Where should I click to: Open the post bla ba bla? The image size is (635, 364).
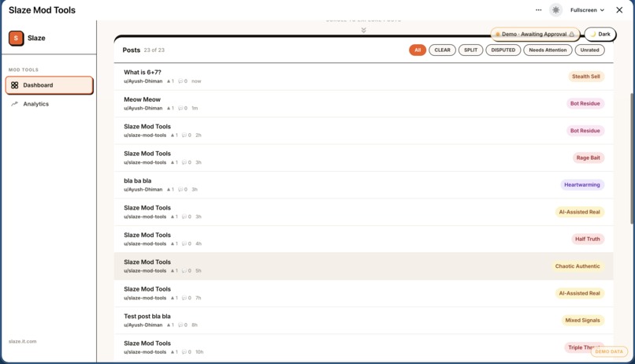click(x=363, y=185)
